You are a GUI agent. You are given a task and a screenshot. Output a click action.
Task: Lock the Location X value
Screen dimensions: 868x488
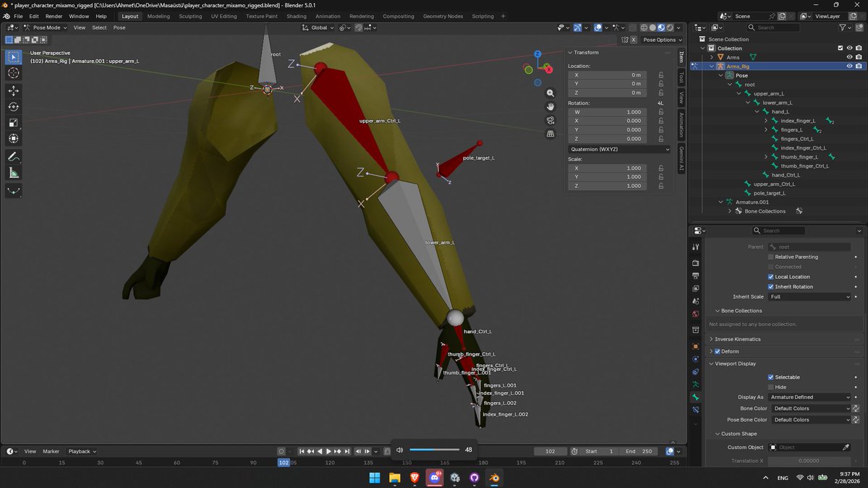(x=661, y=74)
